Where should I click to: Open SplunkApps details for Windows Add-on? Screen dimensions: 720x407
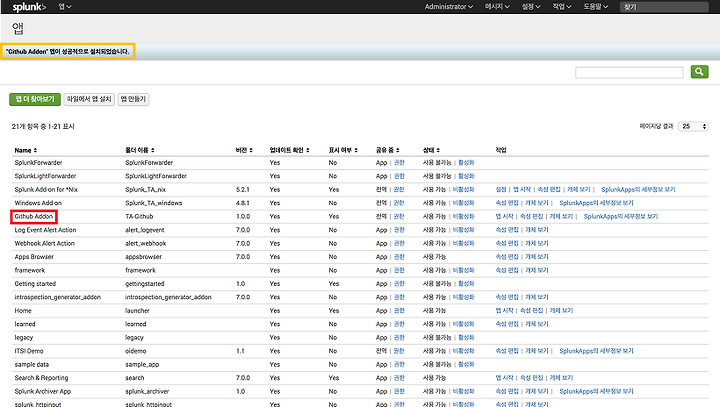[596, 203]
